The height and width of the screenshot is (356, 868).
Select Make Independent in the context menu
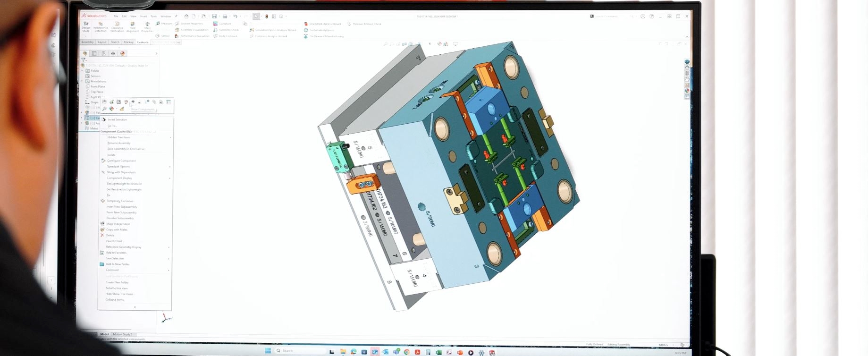point(118,224)
